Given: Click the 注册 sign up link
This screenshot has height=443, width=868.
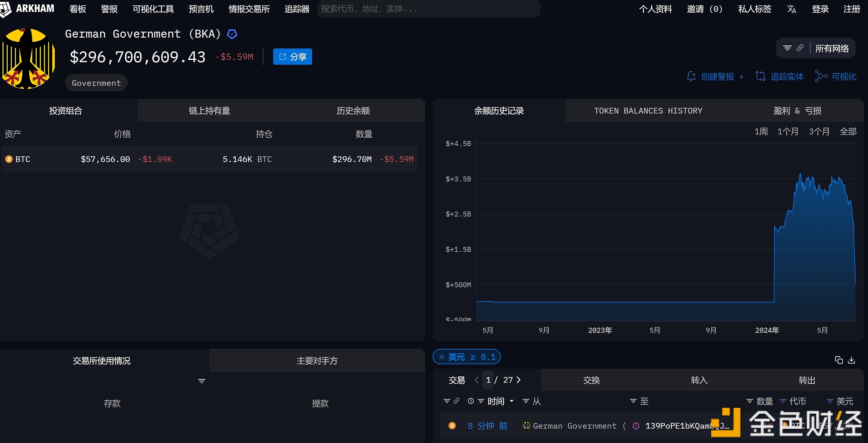Looking at the screenshot, I should 851,9.
